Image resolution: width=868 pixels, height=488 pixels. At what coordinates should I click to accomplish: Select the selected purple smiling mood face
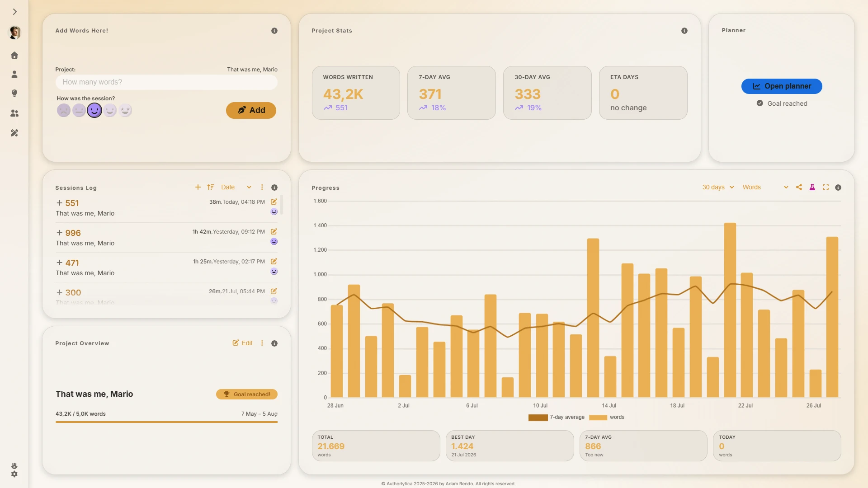[x=94, y=110]
